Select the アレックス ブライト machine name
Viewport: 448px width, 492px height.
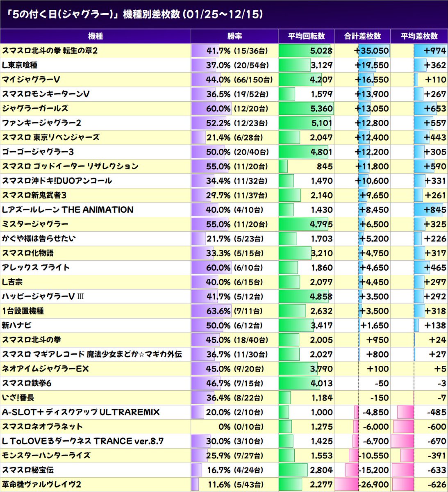click(x=36, y=268)
